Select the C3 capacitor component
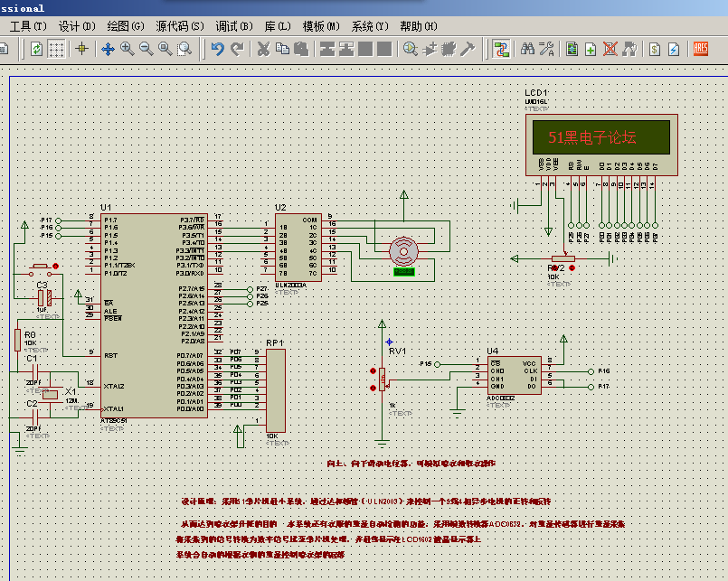The width and height of the screenshot is (728, 581). (x=45, y=297)
